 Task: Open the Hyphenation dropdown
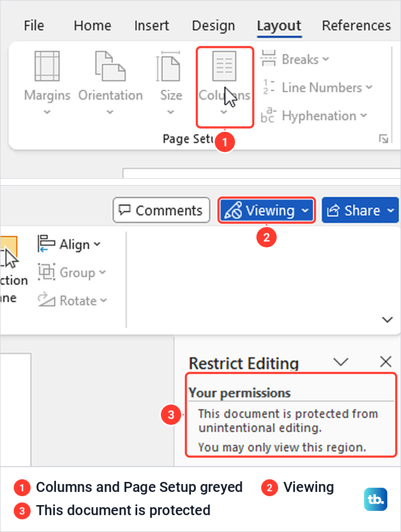pos(314,115)
